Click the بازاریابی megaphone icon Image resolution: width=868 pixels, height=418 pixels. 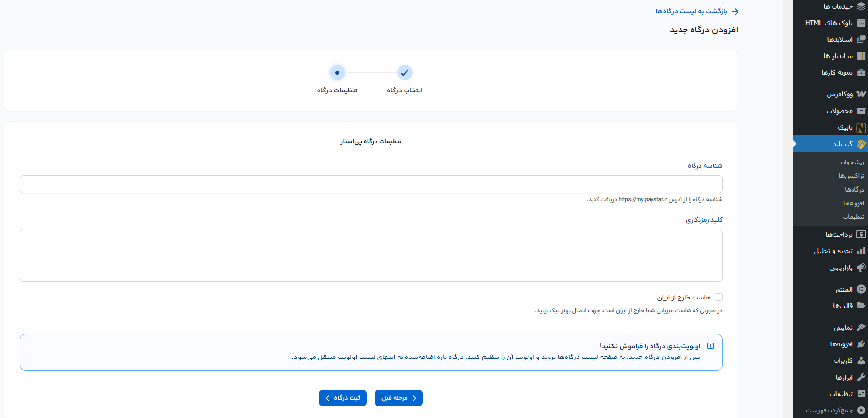click(x=861, y=268)
